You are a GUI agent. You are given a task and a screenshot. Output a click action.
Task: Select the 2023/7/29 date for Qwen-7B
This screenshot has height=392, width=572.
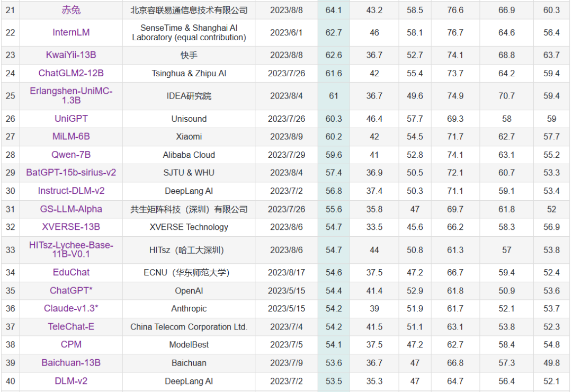287,155
